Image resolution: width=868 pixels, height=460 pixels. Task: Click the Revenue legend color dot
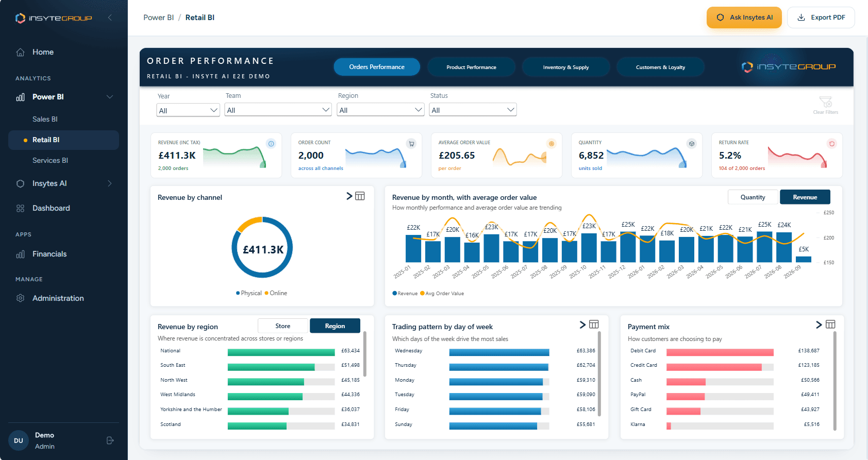394,294
